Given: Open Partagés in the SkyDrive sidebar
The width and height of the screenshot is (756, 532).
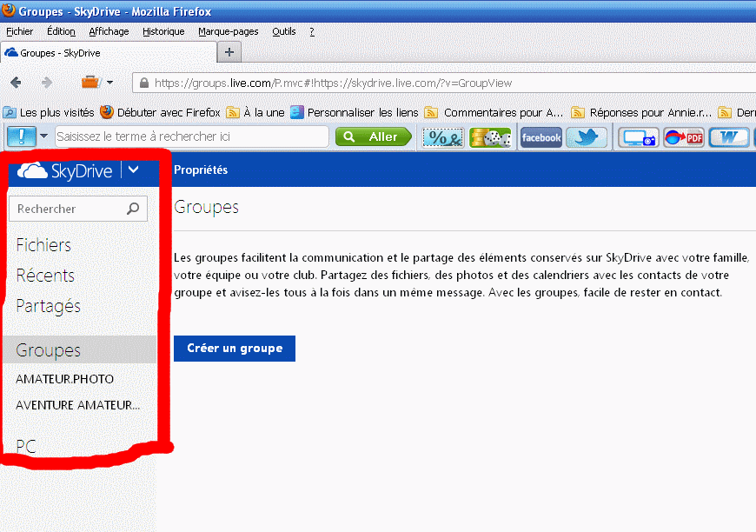Looking at the screenshot, I should tap(48, 306).
